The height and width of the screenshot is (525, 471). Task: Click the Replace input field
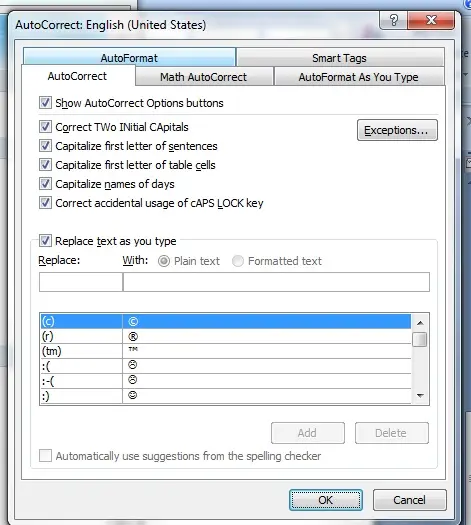[81, 282]
